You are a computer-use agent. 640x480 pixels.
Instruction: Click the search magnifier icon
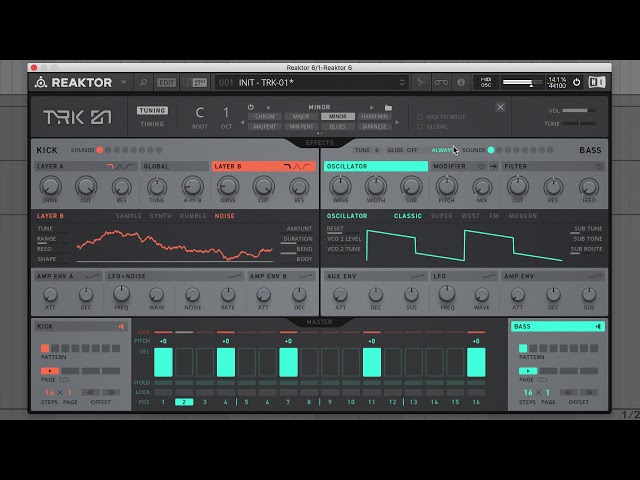[x=143, y=82]
